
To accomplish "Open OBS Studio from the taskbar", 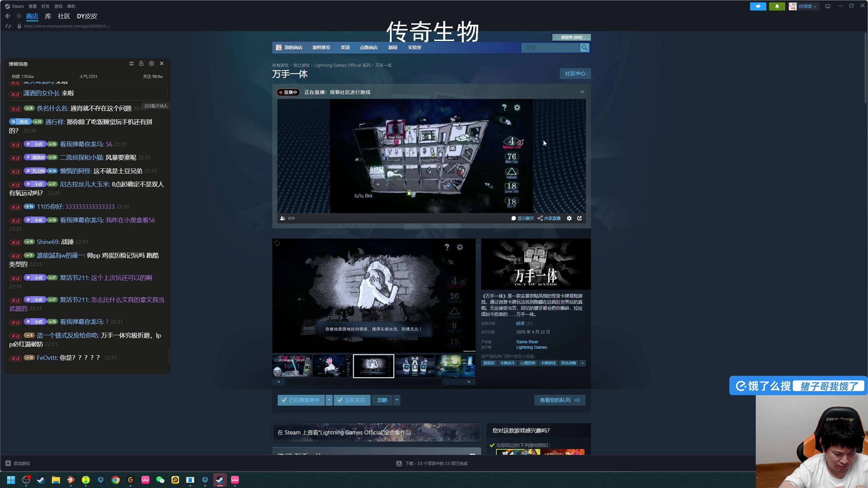I will click(x=26, y=480).
